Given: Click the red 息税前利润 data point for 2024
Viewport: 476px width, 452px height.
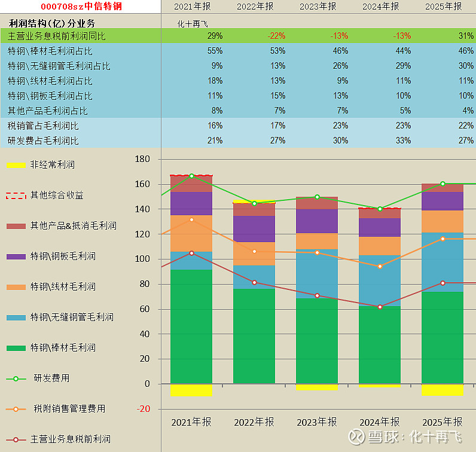Looking at the screenshot, I should coord(380,307).
